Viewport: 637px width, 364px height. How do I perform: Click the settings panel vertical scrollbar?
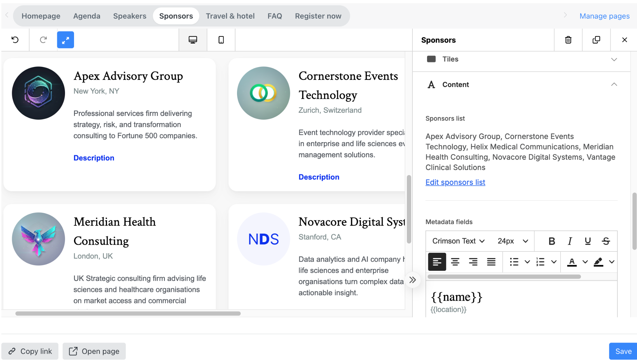coord(634,221)
